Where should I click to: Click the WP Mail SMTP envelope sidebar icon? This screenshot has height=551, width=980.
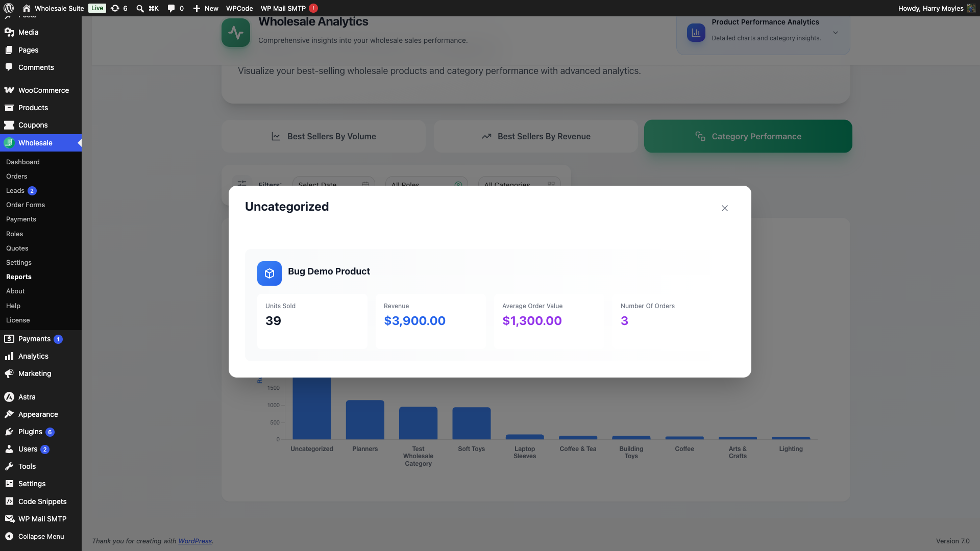[x=9, y=519]
